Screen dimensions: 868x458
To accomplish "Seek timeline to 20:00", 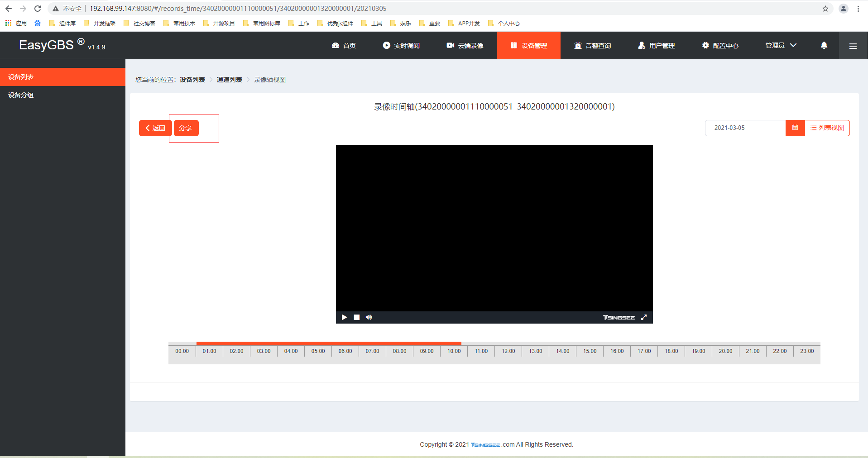I will pos(726,351).
